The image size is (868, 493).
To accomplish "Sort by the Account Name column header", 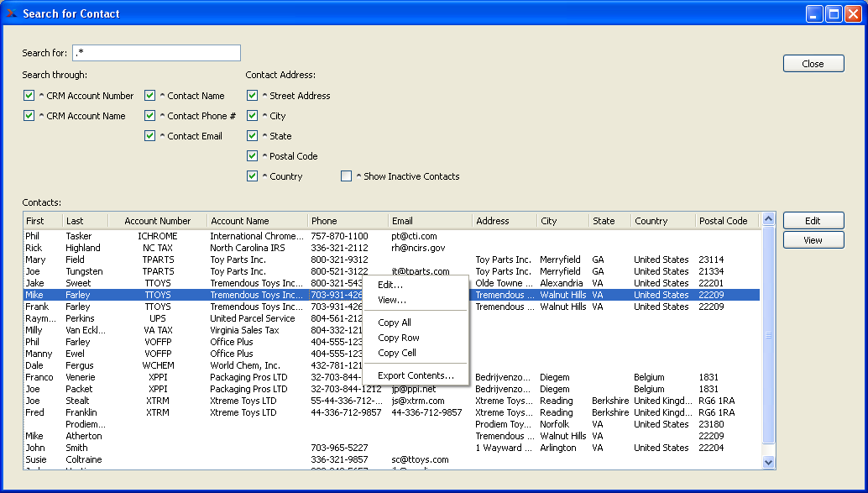I will (256, 221).
